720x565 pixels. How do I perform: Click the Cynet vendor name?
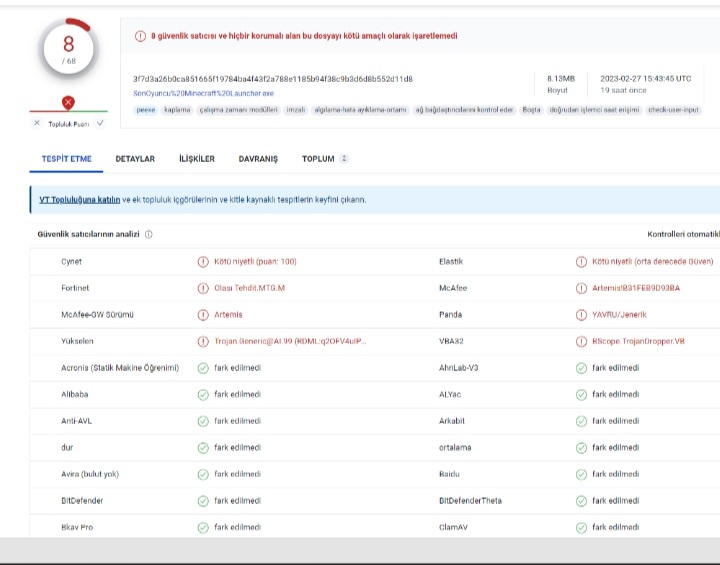[x=71, y=261]
